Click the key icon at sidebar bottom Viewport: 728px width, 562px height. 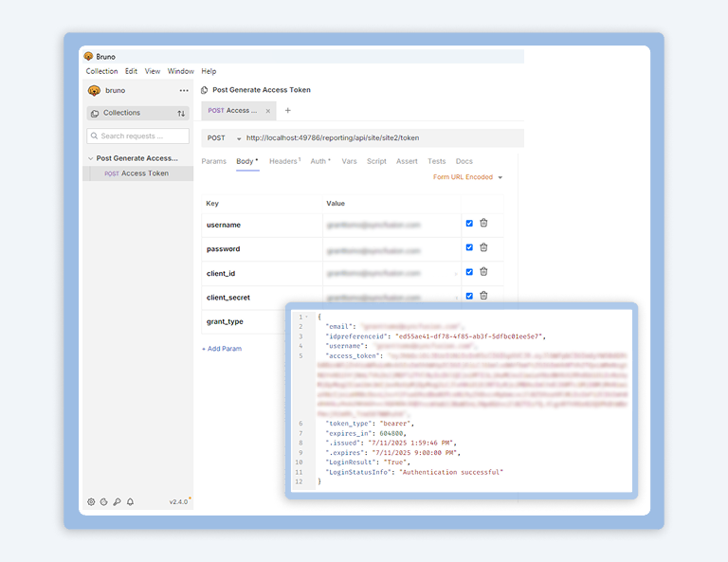click(x=117, y=501)
